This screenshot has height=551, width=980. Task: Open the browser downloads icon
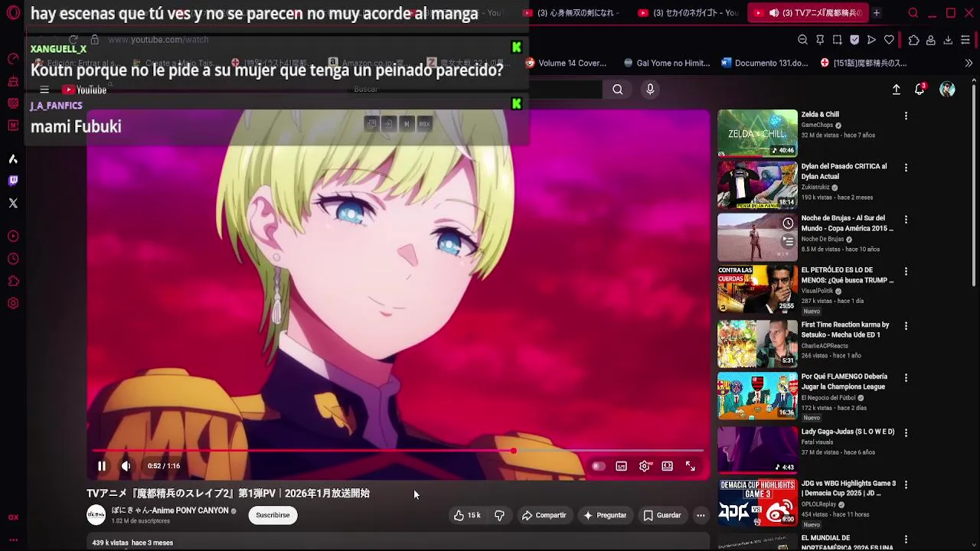tap(948, 40)
